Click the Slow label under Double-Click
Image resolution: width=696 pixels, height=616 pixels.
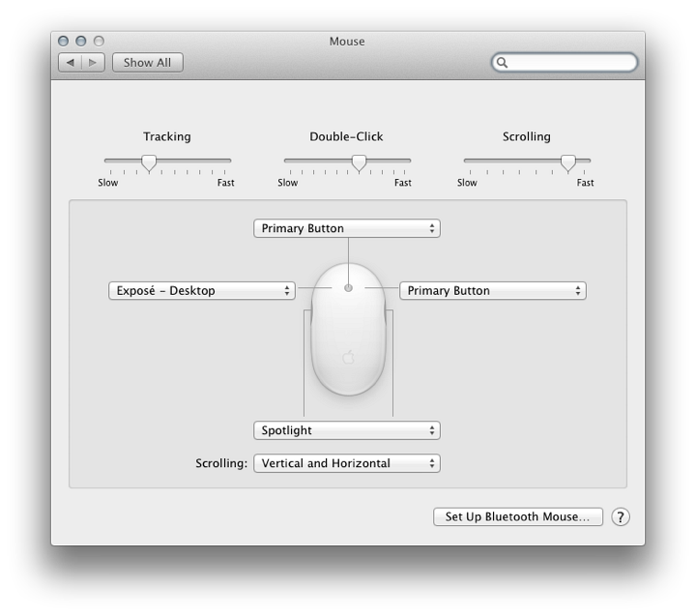pos(288,183)
